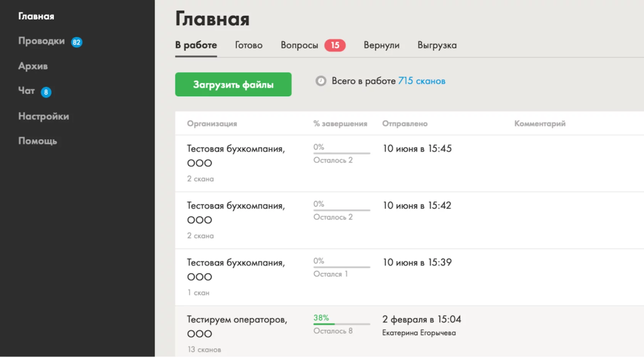Click the Комментарий column header
644x357 pixels.
540,123
